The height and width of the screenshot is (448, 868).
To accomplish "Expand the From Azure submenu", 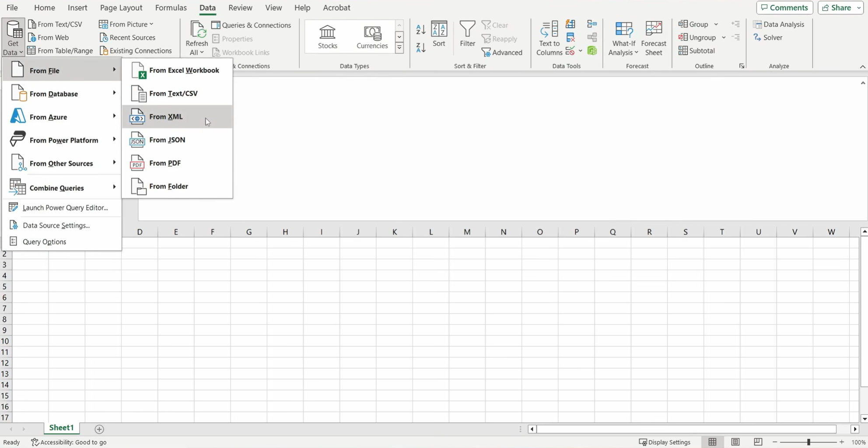I will pos(62,117).
